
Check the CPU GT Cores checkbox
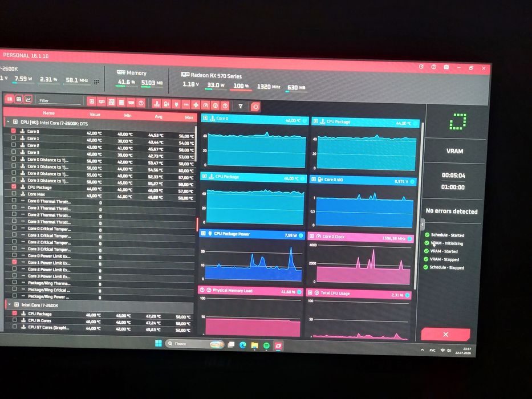15,327
